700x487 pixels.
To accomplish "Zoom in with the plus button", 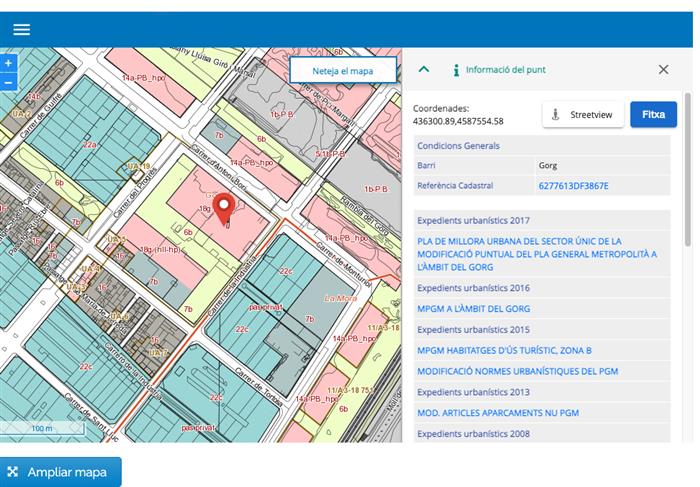I will click(x=8, y=63).
